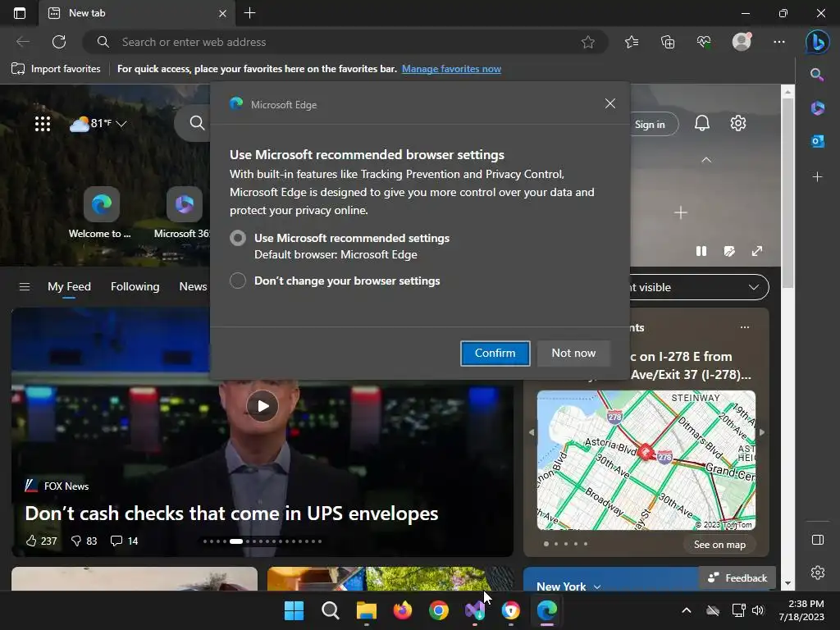
Task: Click See on map button
Action: (x=719, y=545)
